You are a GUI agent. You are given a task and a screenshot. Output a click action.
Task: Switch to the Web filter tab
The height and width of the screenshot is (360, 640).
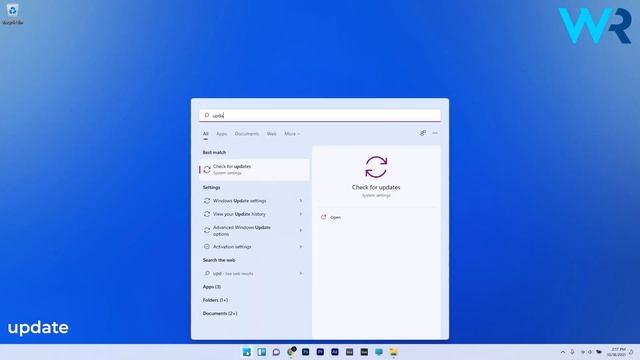[x=271, y=134]
